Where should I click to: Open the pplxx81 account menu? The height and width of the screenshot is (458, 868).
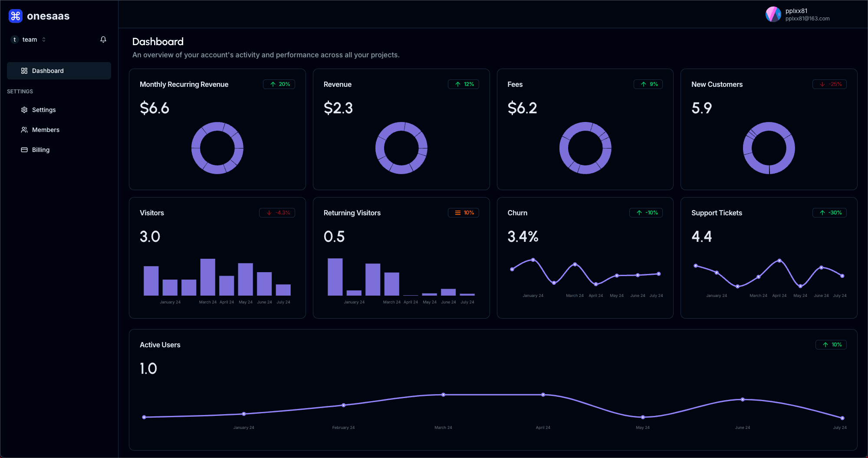[x=798, y=14]
